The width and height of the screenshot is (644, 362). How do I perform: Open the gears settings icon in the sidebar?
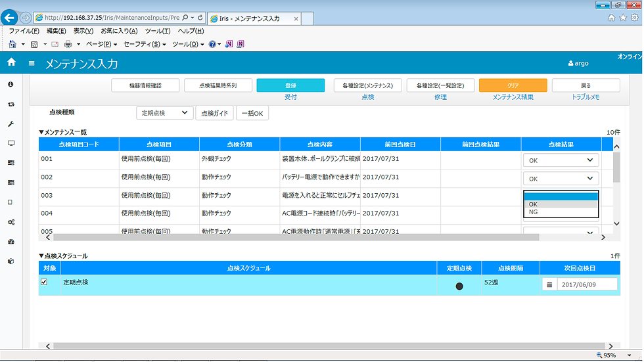pos(11,222)
